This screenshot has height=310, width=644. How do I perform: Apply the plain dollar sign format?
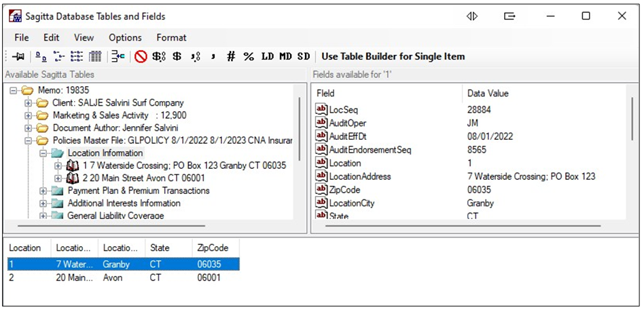coord(177,57)
